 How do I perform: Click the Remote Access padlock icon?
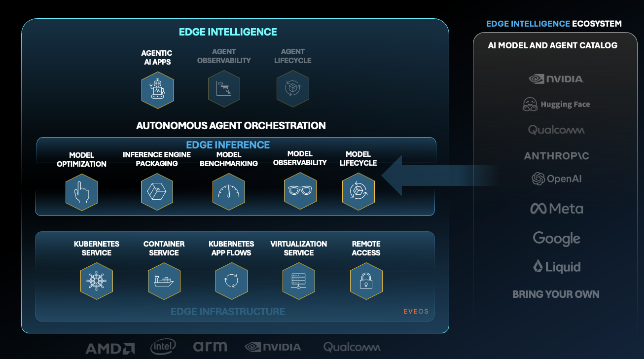pyautogui.click(x=366, y=281)
